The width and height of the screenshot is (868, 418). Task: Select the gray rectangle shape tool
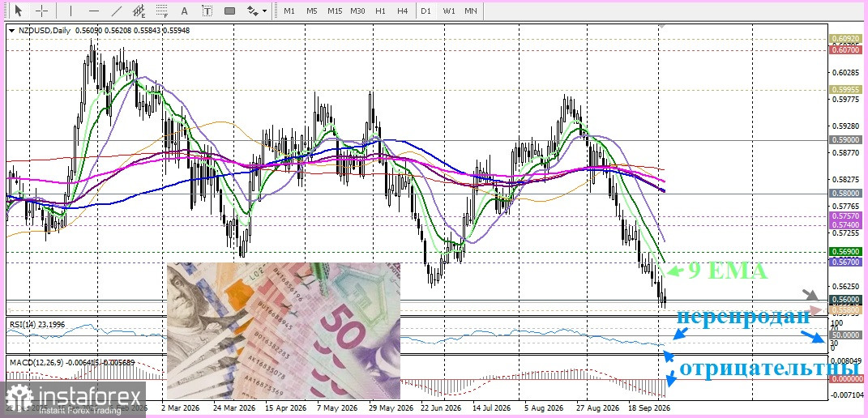pyautogui.click(x=229, y=11)
